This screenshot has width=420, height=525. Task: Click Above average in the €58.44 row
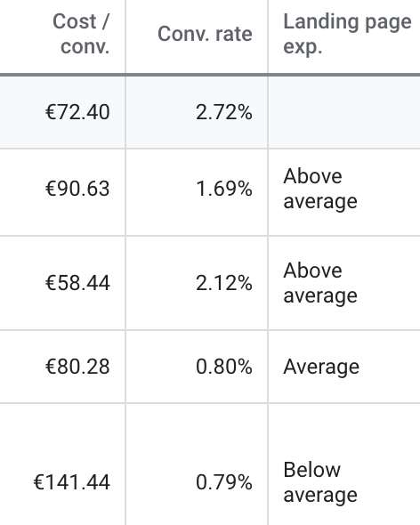pos(320,283)
